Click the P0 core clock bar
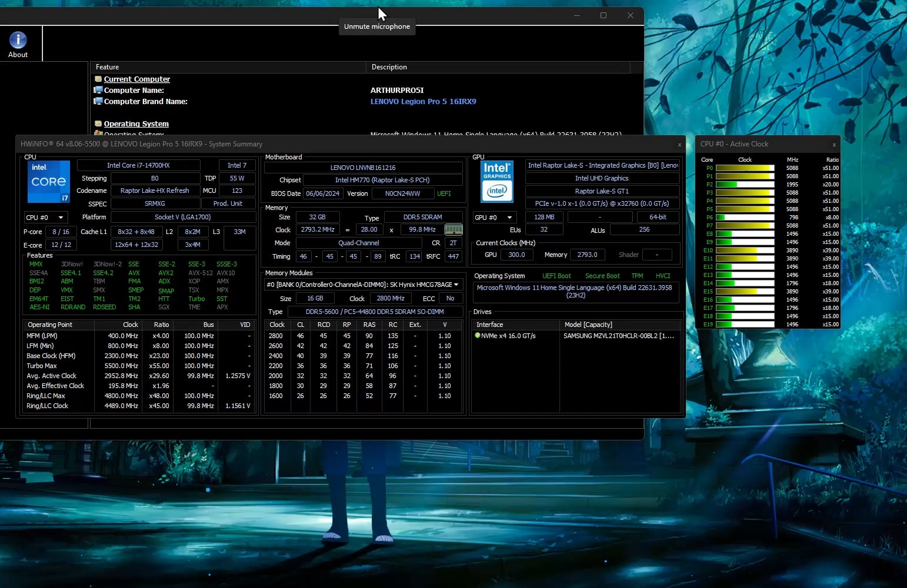907x588 pixels. click(x=745, y=168)
